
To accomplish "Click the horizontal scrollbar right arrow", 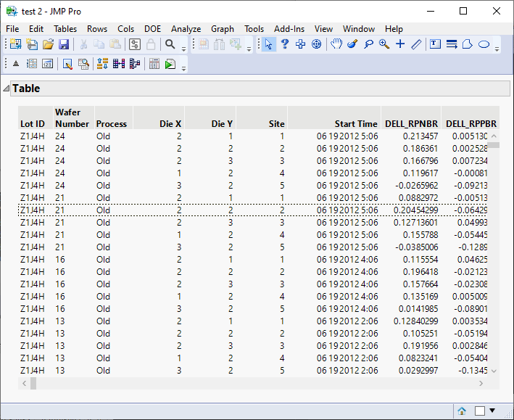I will [x=481, y=383].
